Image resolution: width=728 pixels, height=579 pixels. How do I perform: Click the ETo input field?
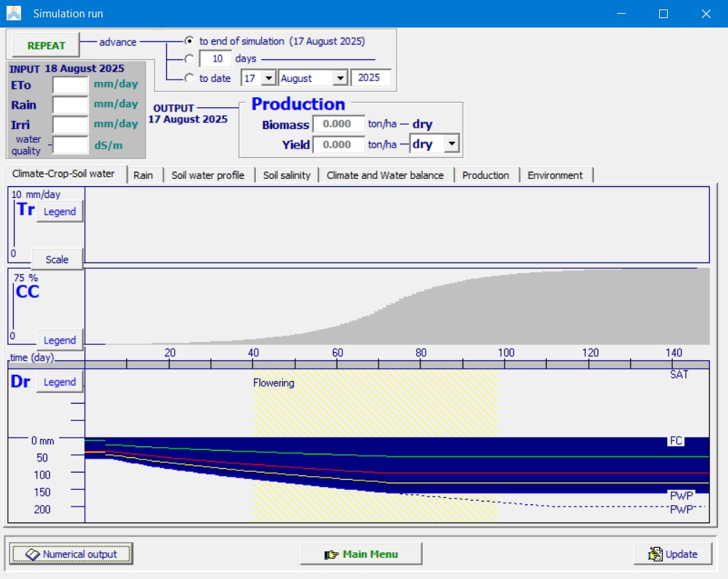click(70, 85)
